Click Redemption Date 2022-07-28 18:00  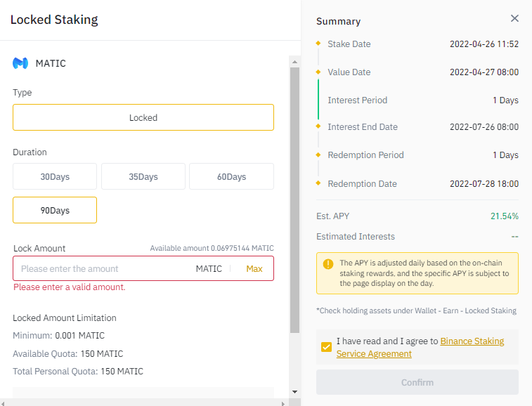(x=484, y=184)
